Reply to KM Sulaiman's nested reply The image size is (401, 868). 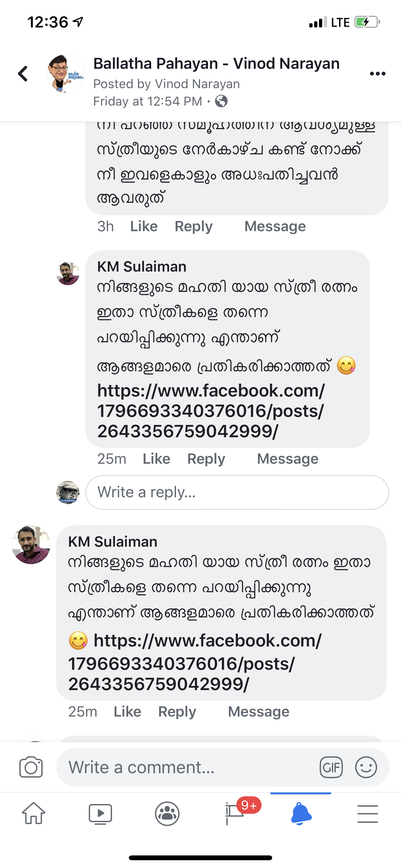[206, 459]
